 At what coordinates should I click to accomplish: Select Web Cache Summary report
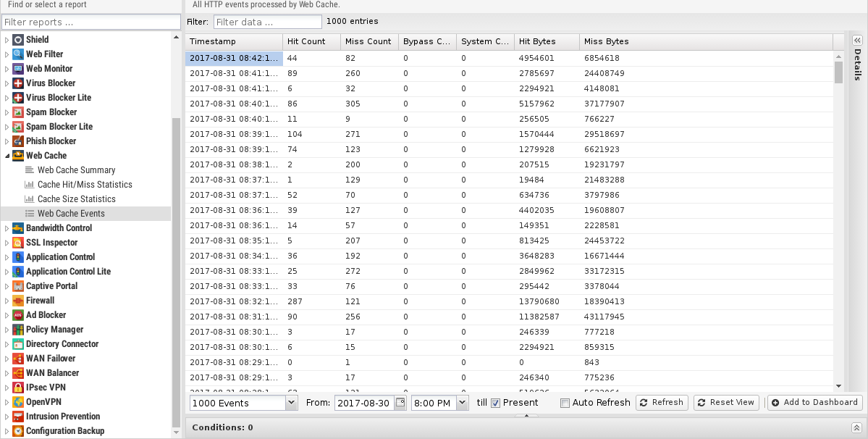(76, 170)
